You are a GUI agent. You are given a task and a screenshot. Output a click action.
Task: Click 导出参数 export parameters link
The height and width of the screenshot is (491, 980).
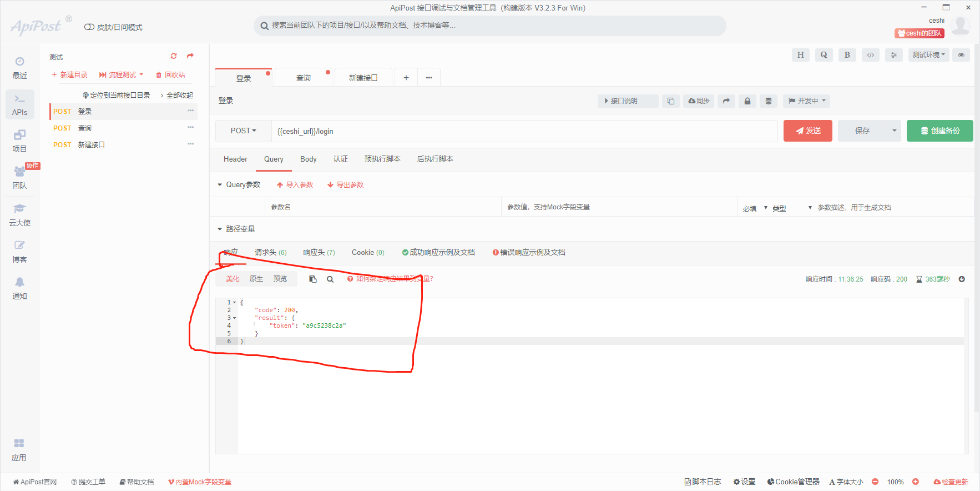point(345,185)
